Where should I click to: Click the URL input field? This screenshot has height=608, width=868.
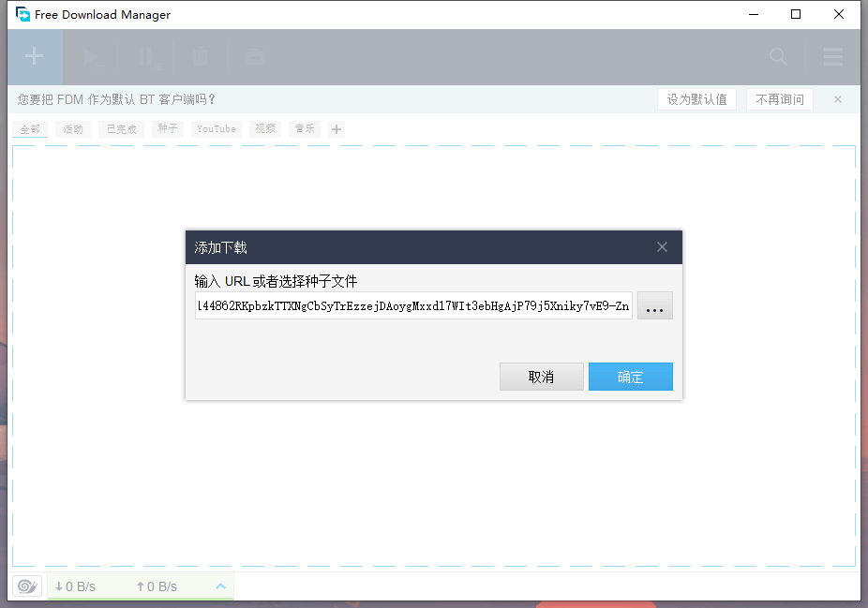point(413,306)
